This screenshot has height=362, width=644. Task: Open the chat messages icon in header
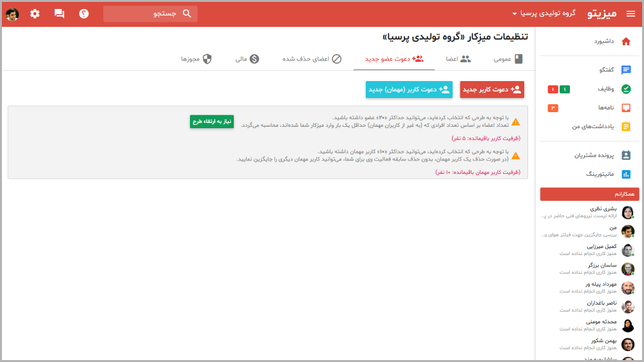[59, 14]
